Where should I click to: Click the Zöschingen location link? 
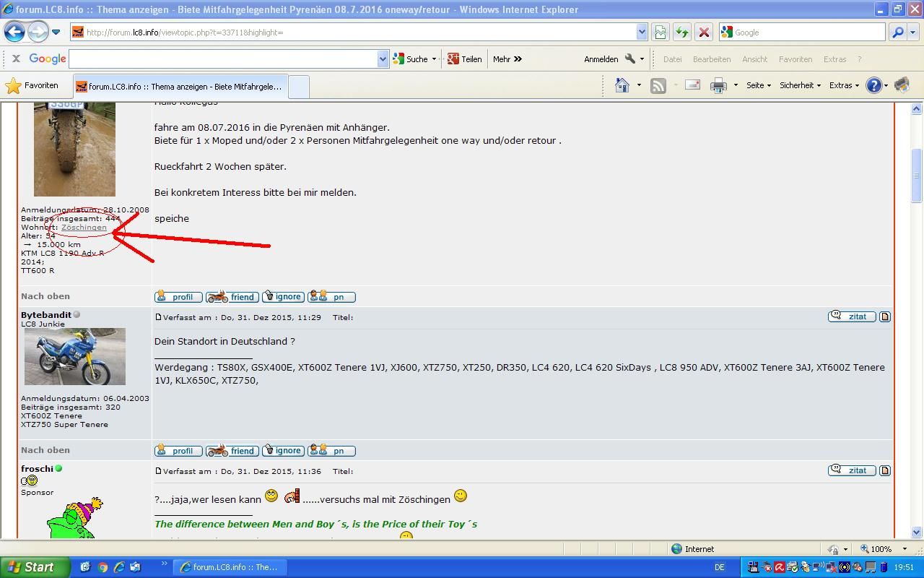coord(84,227)
